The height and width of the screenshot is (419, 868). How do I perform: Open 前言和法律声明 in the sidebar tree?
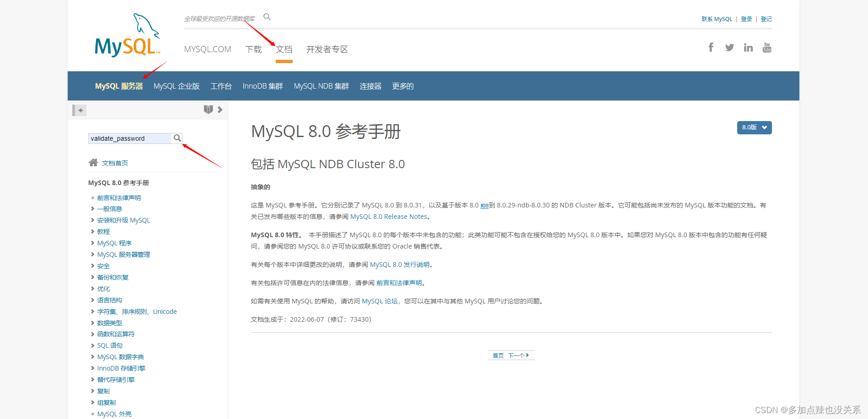coord(119,198)
